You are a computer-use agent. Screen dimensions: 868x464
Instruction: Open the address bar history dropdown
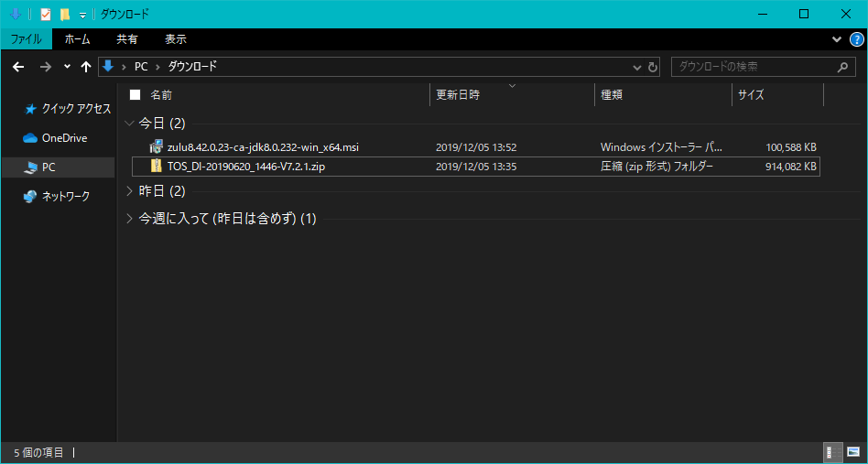coord(636,68)
